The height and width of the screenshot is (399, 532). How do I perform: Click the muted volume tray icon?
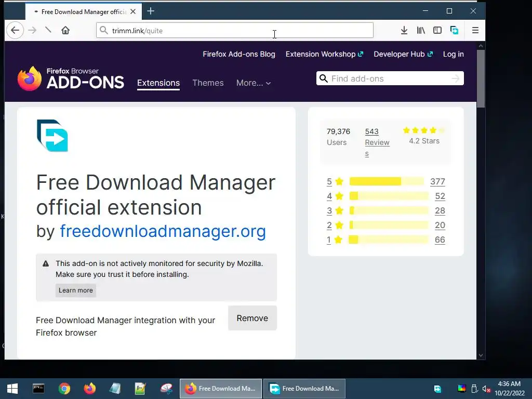[x=486, y=389]
